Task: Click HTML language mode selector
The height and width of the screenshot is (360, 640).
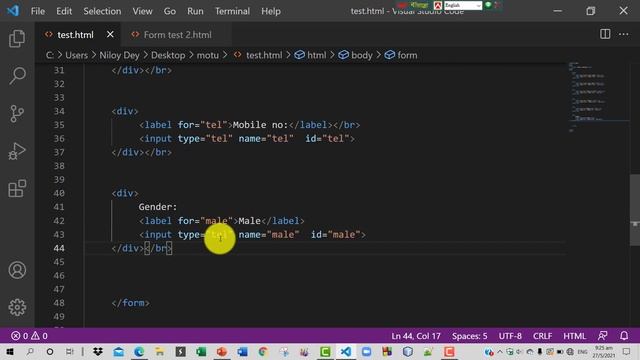Action: [574, 336]
